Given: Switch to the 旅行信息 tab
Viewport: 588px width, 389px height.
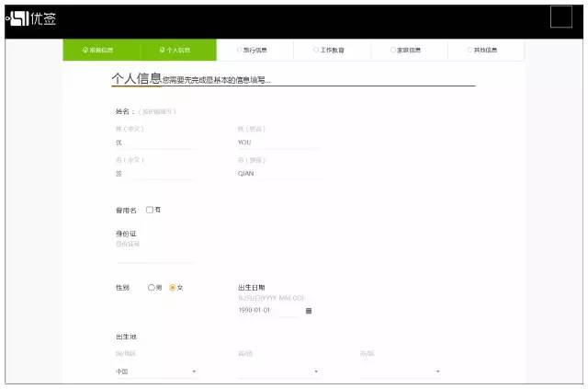Looking at the screenshot, I should (255, 50).
